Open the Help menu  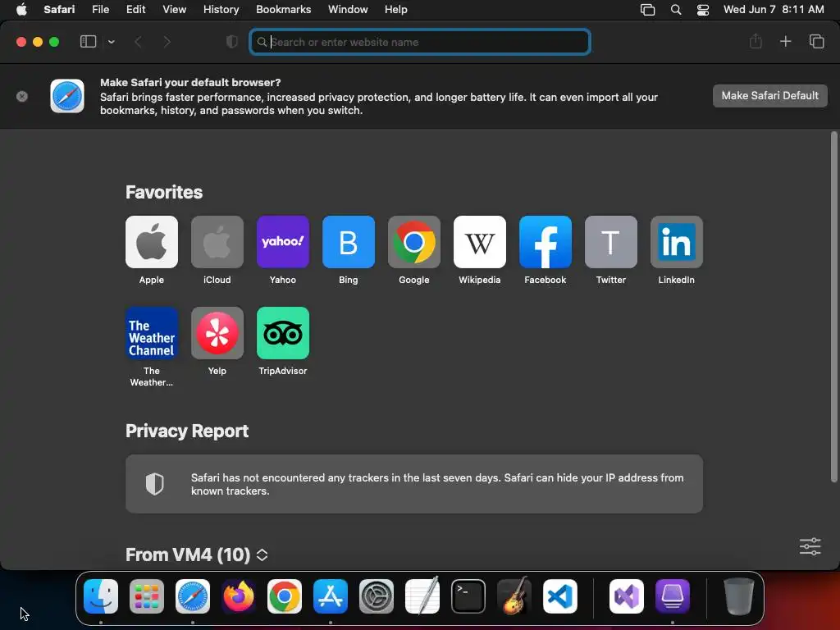(396, 9)
